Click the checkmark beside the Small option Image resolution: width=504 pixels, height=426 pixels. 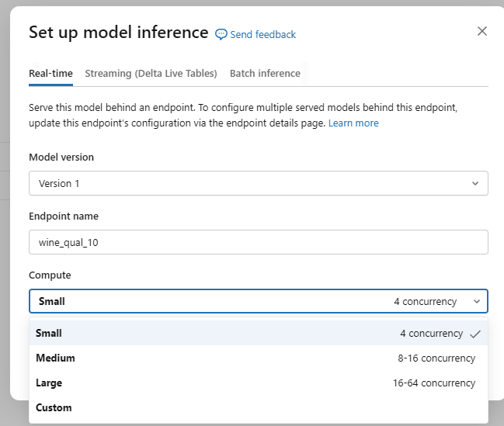[475, 334]
